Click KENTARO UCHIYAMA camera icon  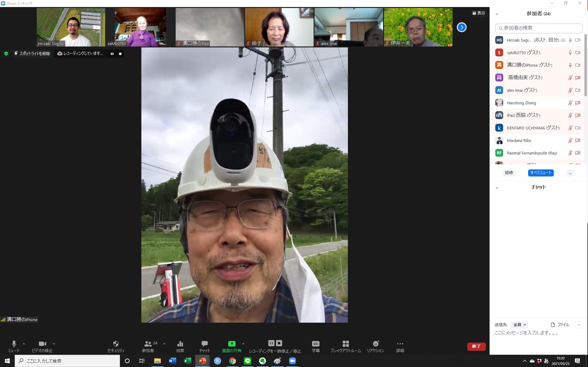(x=578, y=128)
